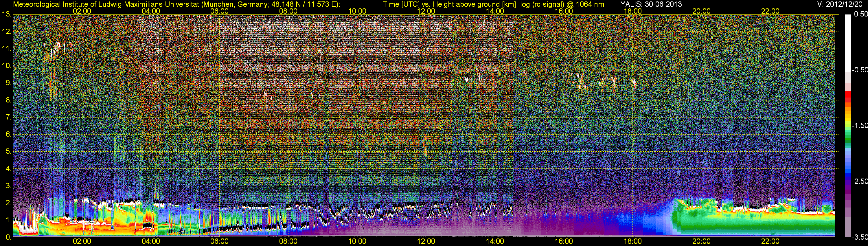The height and width of the screenshot is (246, 868).
Task: Click the 12:00 label on the top time axis
Action: click(426, 11)
